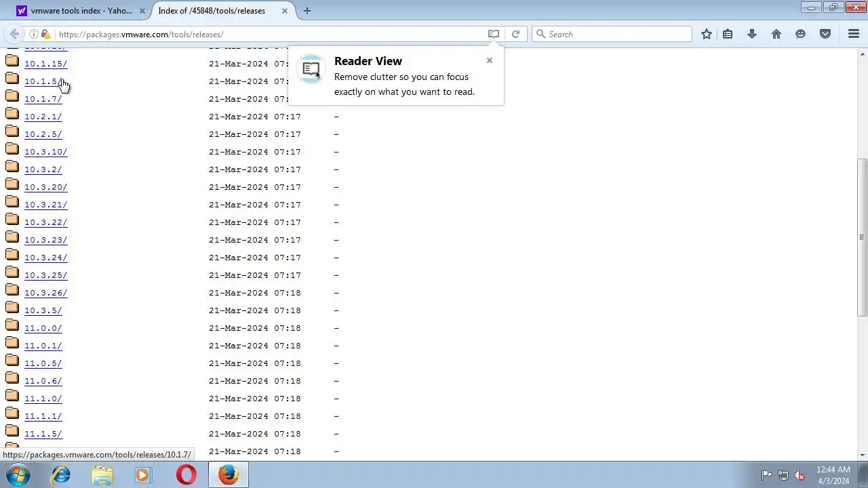Open the bookmarks list icon
This screenshot has height=488, width=868.
coord(728,34)
